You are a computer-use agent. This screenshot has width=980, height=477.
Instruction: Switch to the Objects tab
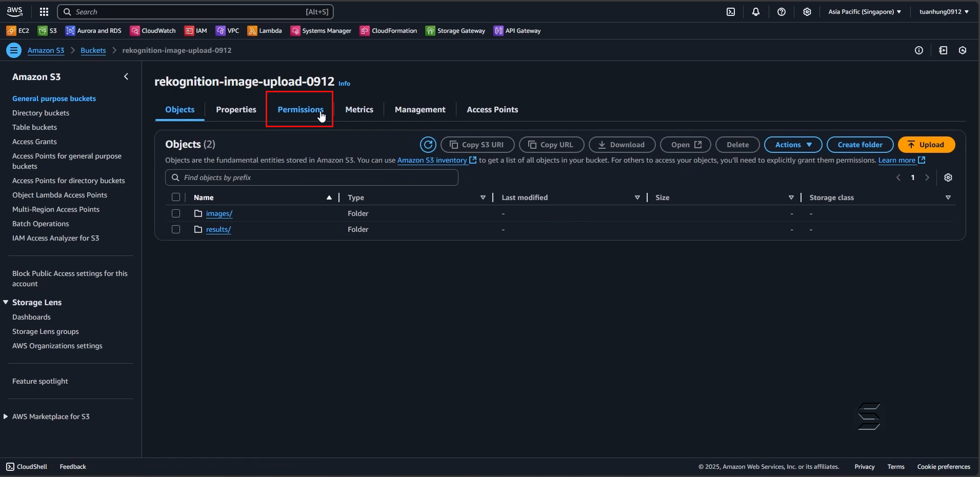pyautogui.click(x=180, y=110)
